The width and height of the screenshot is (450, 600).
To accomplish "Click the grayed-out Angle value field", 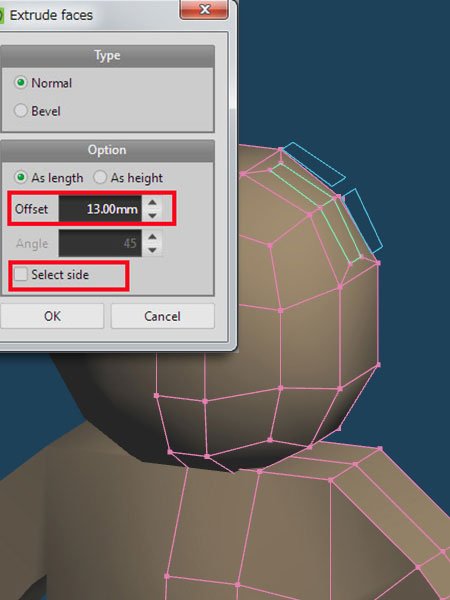I will (x=100, y=243).
